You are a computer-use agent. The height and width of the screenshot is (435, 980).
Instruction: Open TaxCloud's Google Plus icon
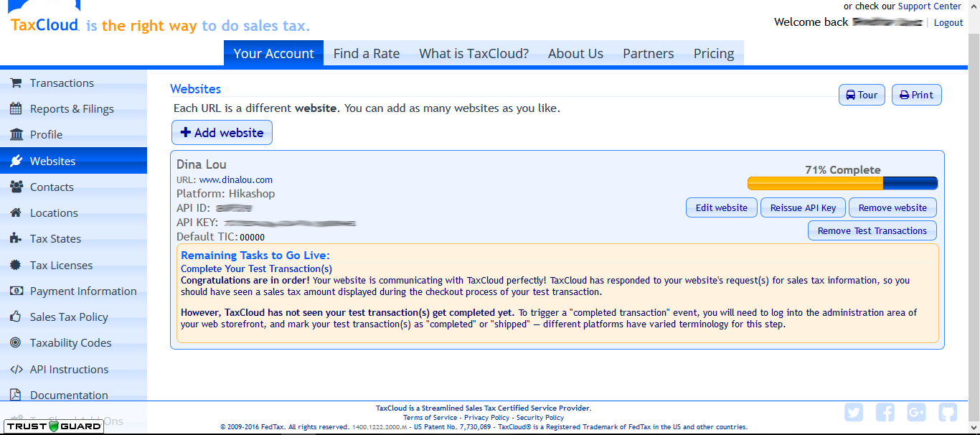[916, 413]
